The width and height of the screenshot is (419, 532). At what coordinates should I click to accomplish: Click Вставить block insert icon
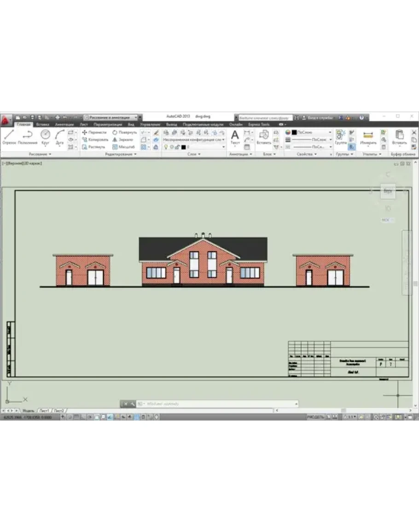pyautogui.click(x=264, y=137)
